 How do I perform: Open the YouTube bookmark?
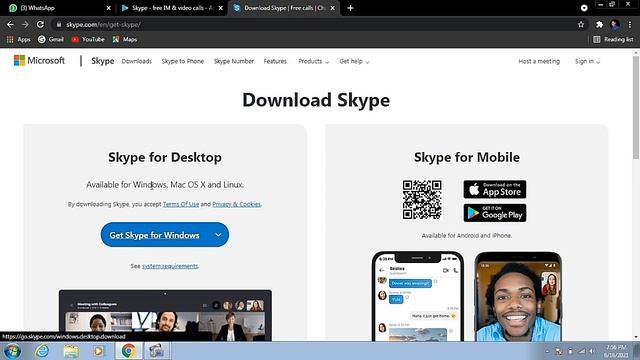point(88,39)
